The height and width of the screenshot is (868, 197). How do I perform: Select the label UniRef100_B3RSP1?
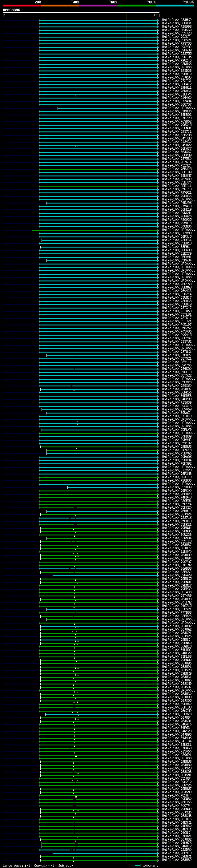click(x=177, y=609)
